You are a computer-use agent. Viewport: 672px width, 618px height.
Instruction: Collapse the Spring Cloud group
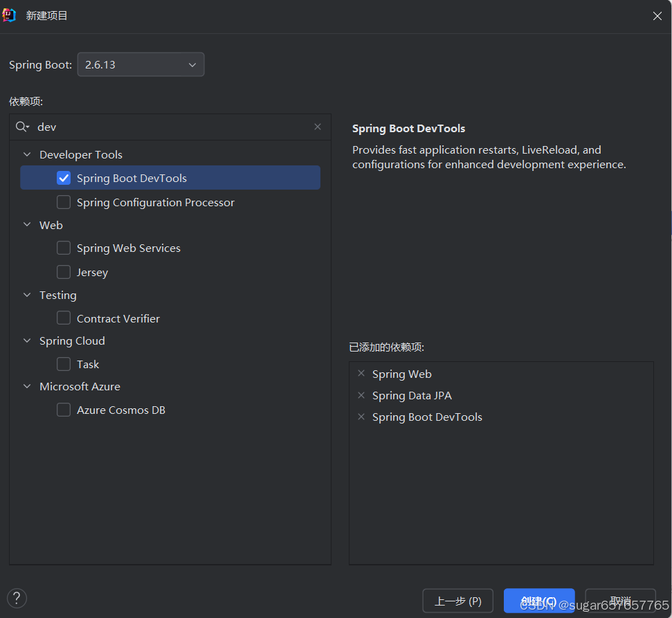[x=27, y=340]
